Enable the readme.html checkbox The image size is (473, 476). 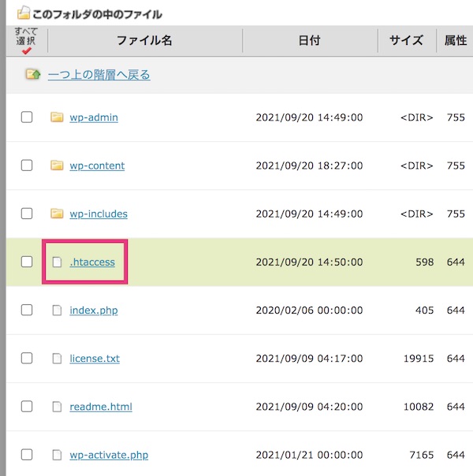27,407
